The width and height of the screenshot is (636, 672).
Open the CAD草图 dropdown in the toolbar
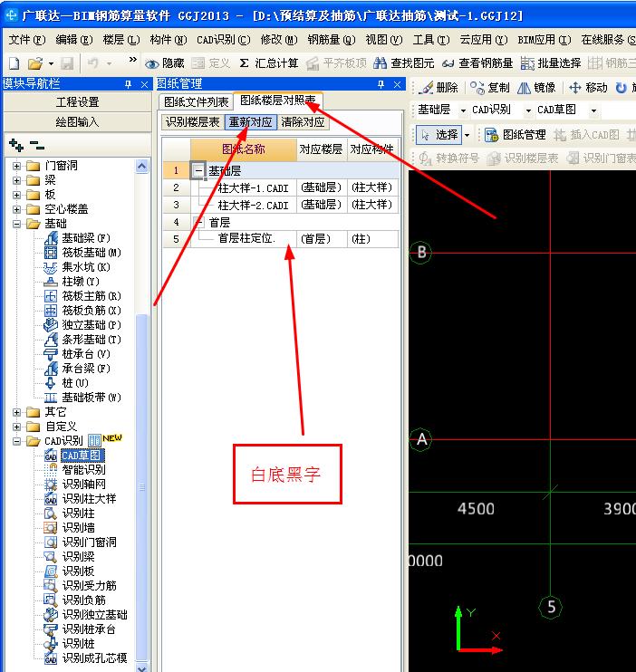593,110
